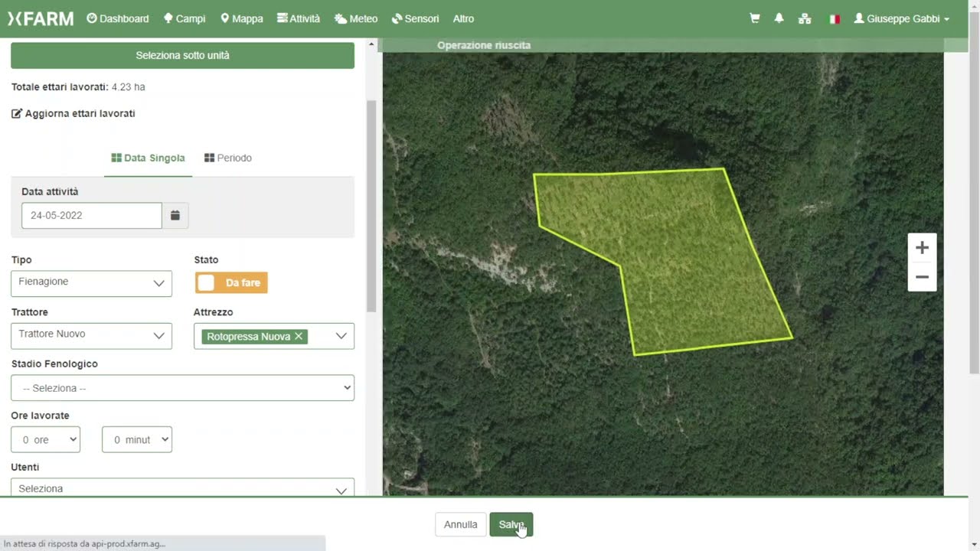
Task: Click the Totale ettari lavorati 4.23 ha text
Action: coord(78,87)
